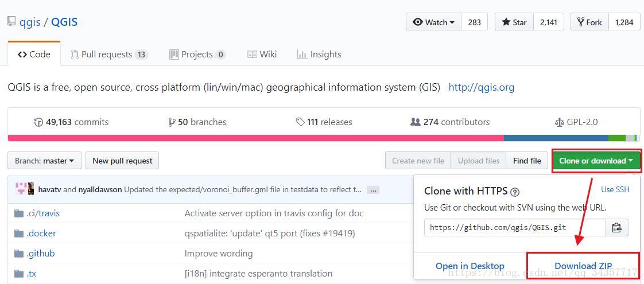Open the Improve wording commit

click(219, 254)
